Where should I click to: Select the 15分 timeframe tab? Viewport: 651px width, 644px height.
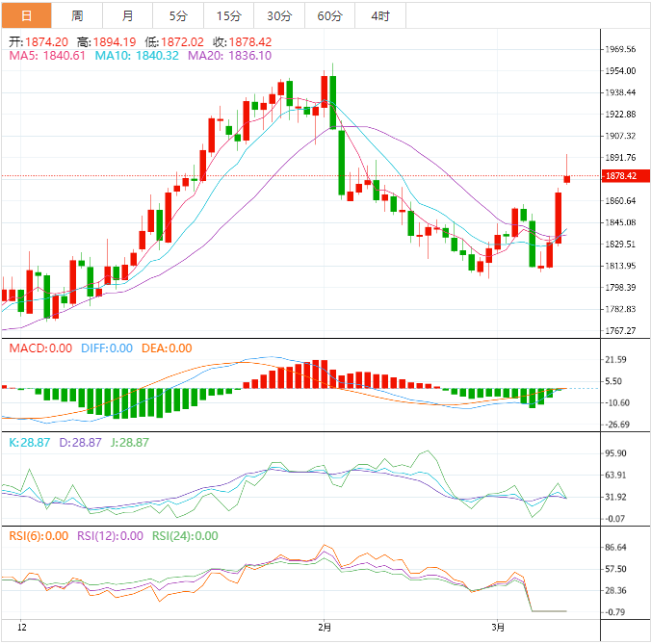coord(229,16)
